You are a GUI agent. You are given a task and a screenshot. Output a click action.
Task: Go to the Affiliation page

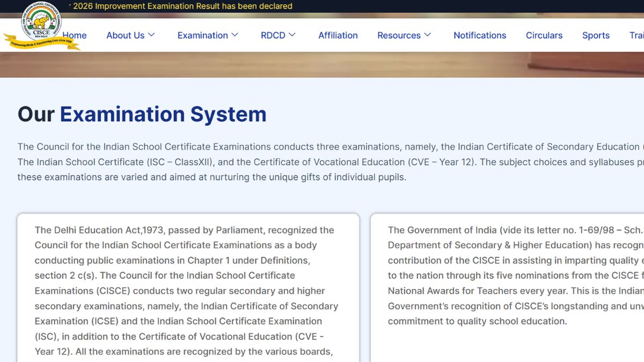point(338,35)
